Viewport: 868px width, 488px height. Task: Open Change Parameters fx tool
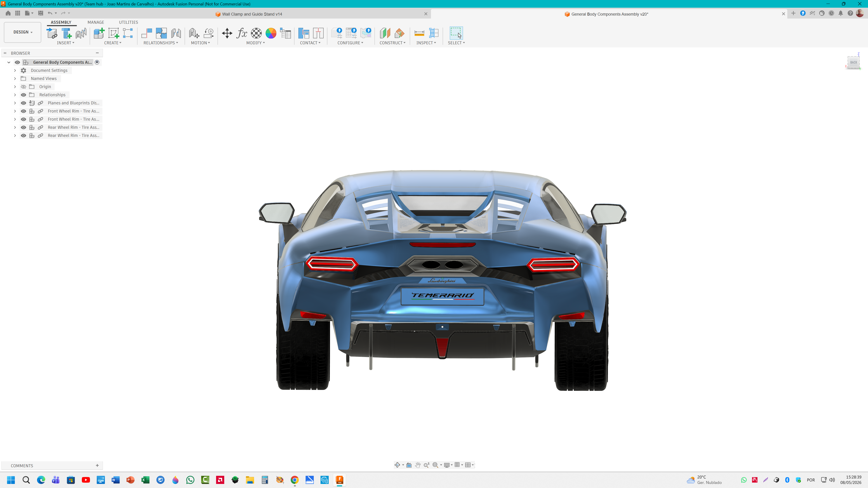242,33
